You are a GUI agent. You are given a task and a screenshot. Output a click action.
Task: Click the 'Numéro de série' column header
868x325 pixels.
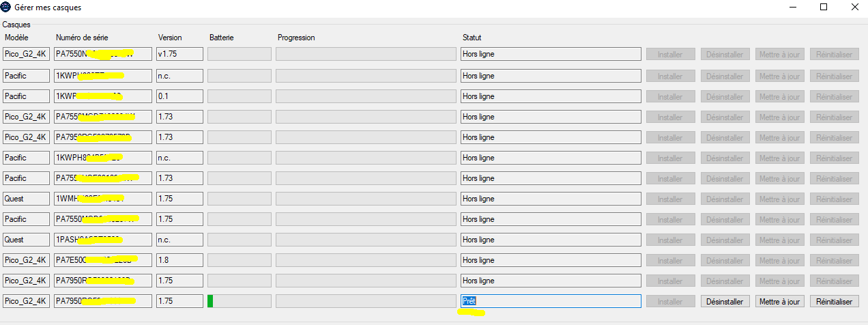click(82, 38)
